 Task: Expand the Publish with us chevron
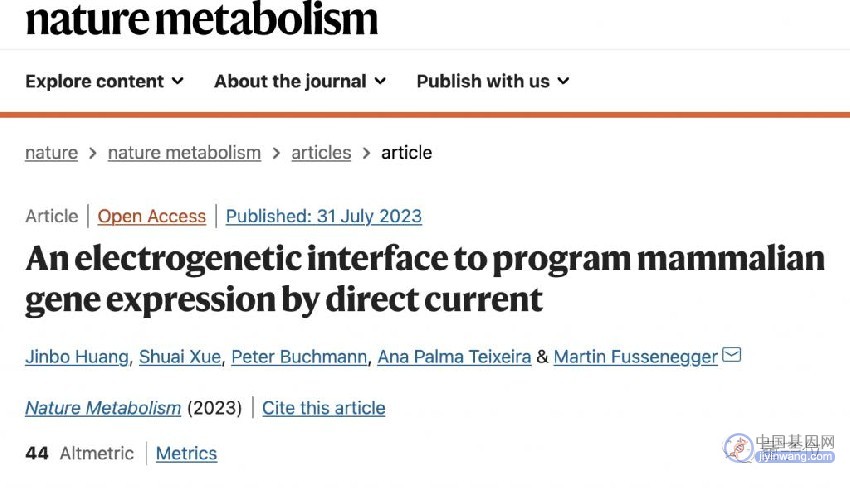tap(563, 81)
